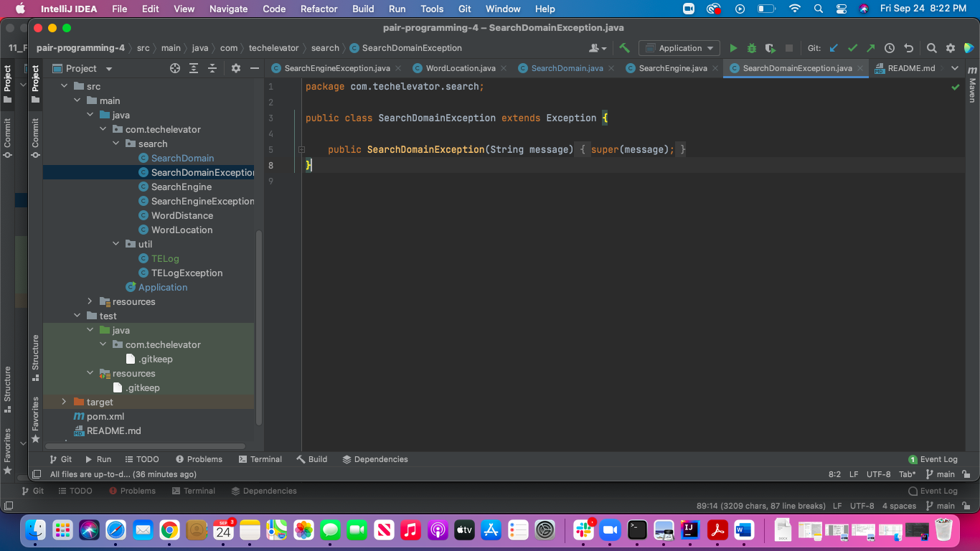Click the Project panel vertical scrollbar
This screenshot has width=980, height=551.
click(x=259, y=327)
